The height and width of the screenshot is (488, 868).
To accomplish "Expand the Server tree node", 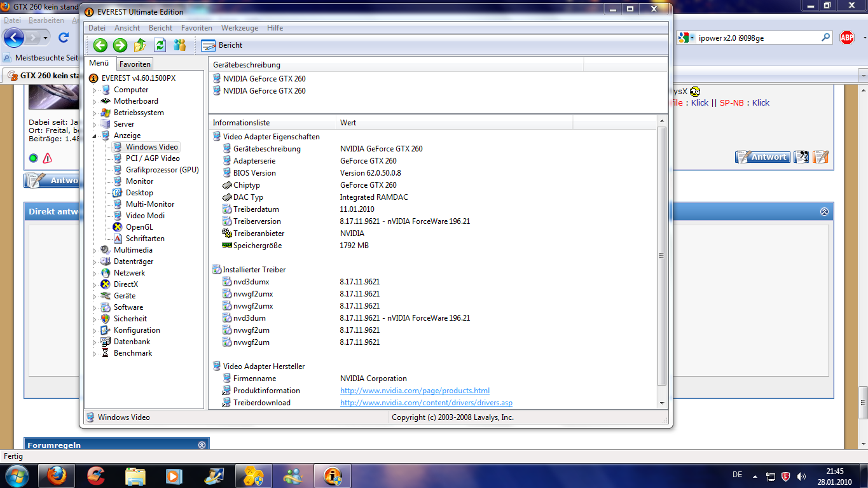I will point(95,125).
